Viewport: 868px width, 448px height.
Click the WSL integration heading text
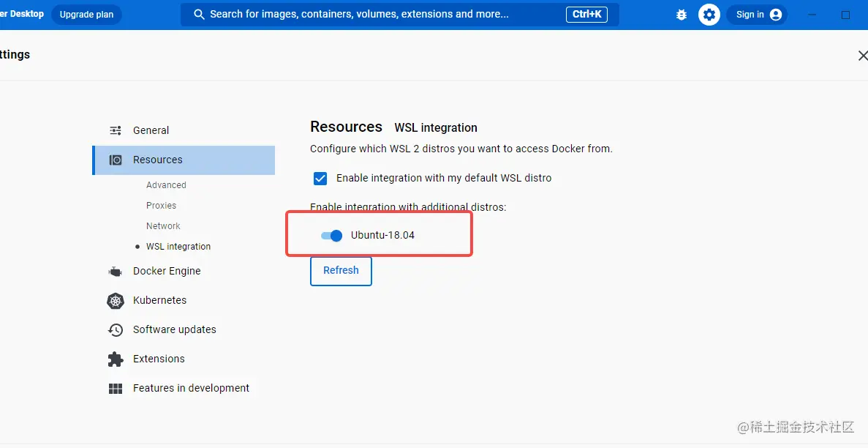point(436,128)
